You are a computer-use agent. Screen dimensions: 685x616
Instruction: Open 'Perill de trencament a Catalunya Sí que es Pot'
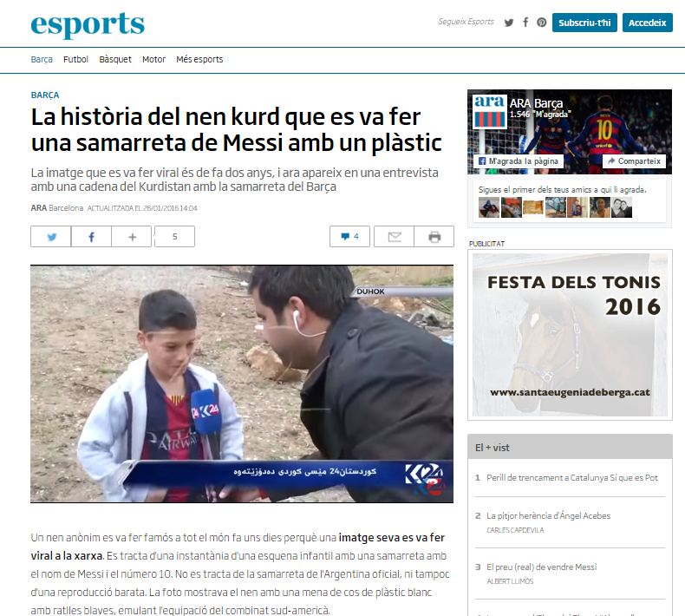[x=572, y=478]
